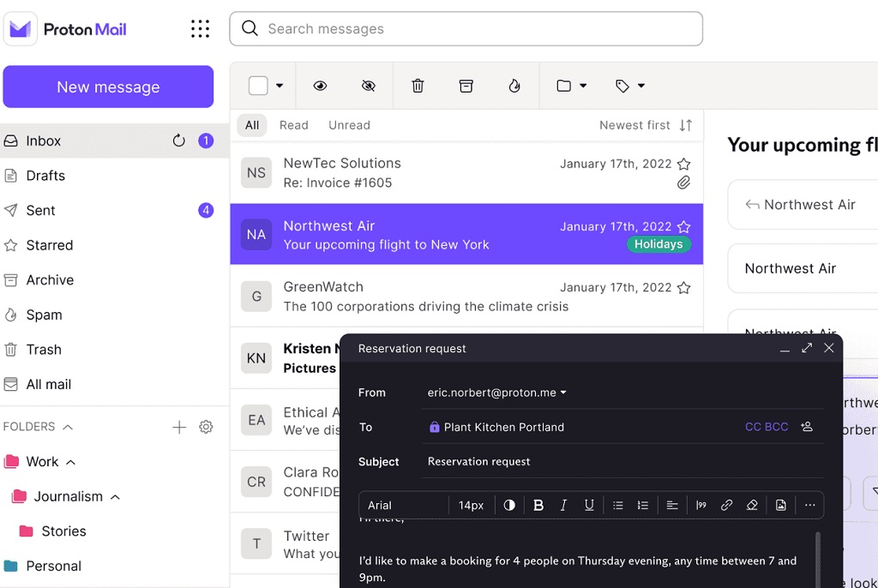This screenshot has width=878, height=588.
Task: Filter the list to Read messages
Action: [294, 125]
